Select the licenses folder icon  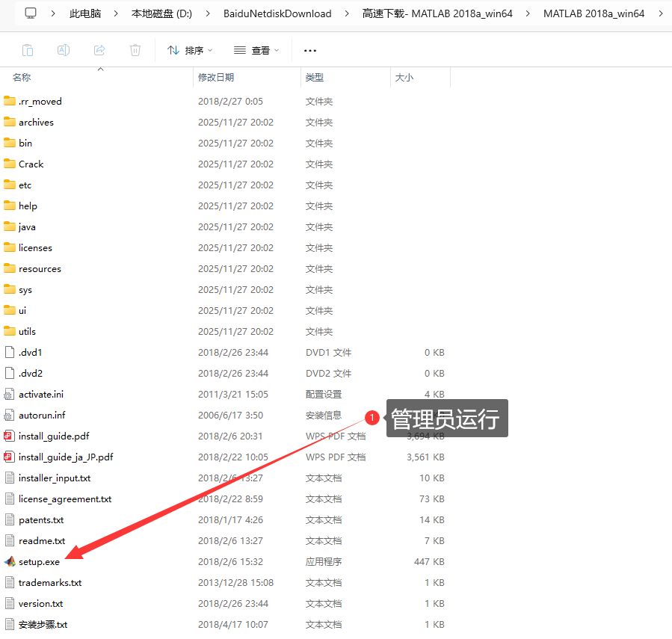10,247
